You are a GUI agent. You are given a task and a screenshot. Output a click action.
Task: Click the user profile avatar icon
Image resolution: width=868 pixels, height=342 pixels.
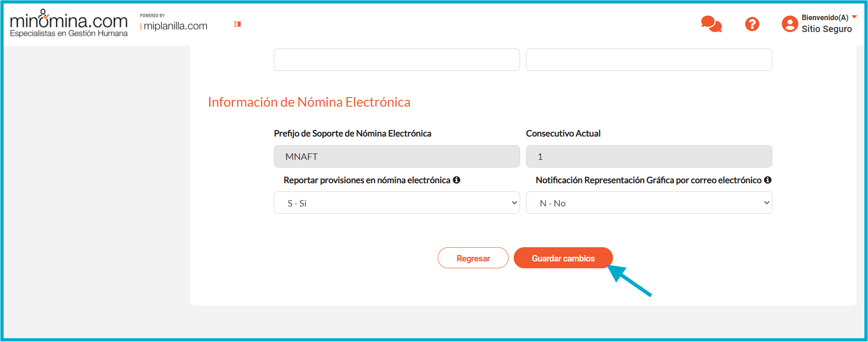(x=790, y=24)
